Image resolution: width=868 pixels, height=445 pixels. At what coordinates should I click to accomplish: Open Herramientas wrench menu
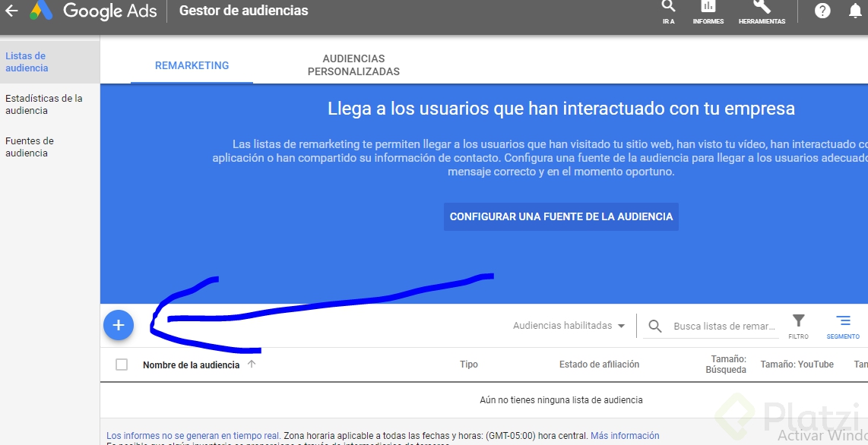(x=762, y=11)
